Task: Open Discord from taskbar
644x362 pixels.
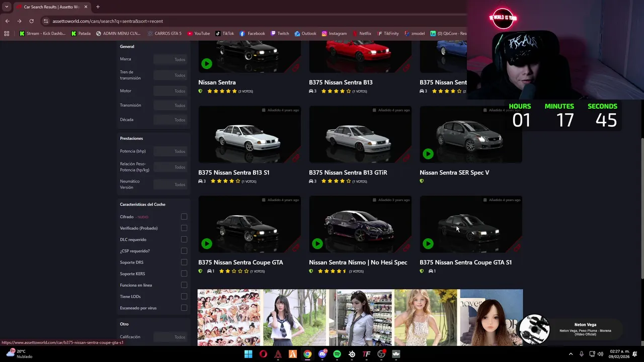Action: coord(323,354)
